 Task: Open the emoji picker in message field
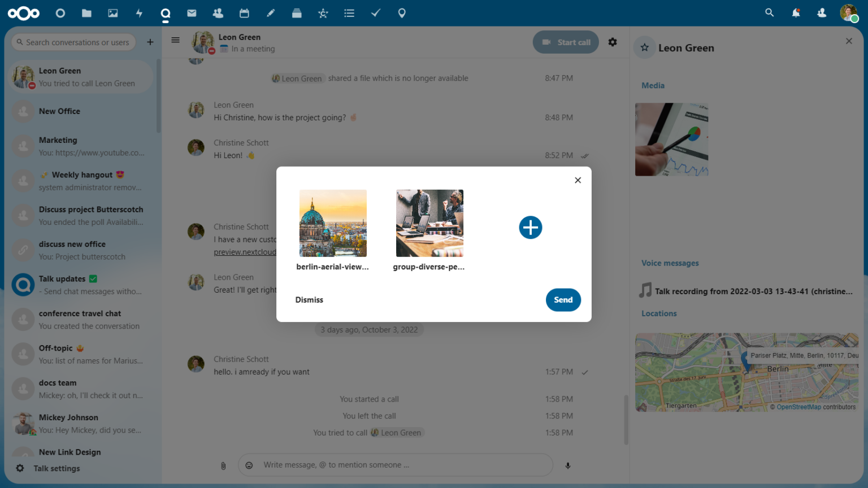click(x=249, y=465)
